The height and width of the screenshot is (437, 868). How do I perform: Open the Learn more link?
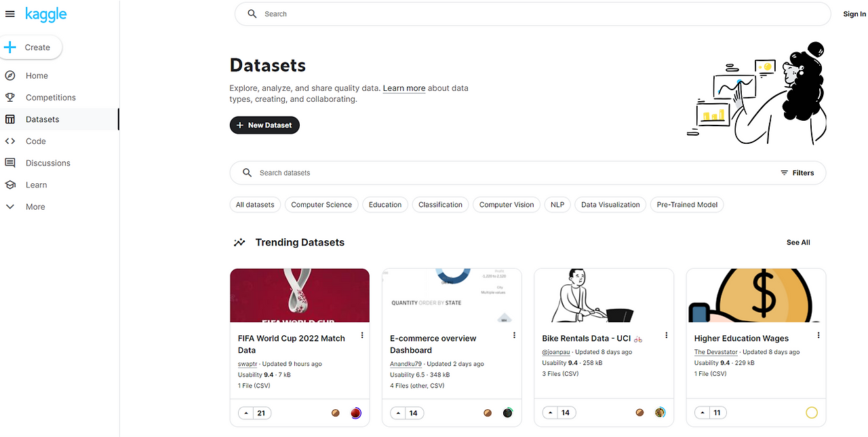[404, 88]
